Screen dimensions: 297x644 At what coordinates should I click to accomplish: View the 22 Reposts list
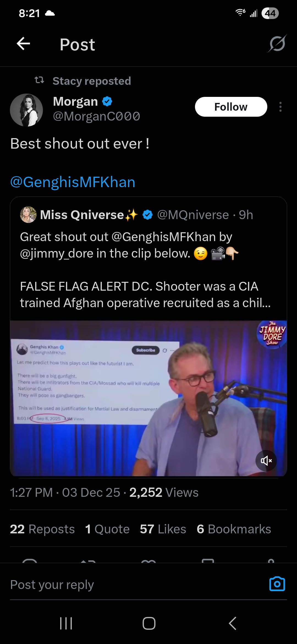pos(42,529)
